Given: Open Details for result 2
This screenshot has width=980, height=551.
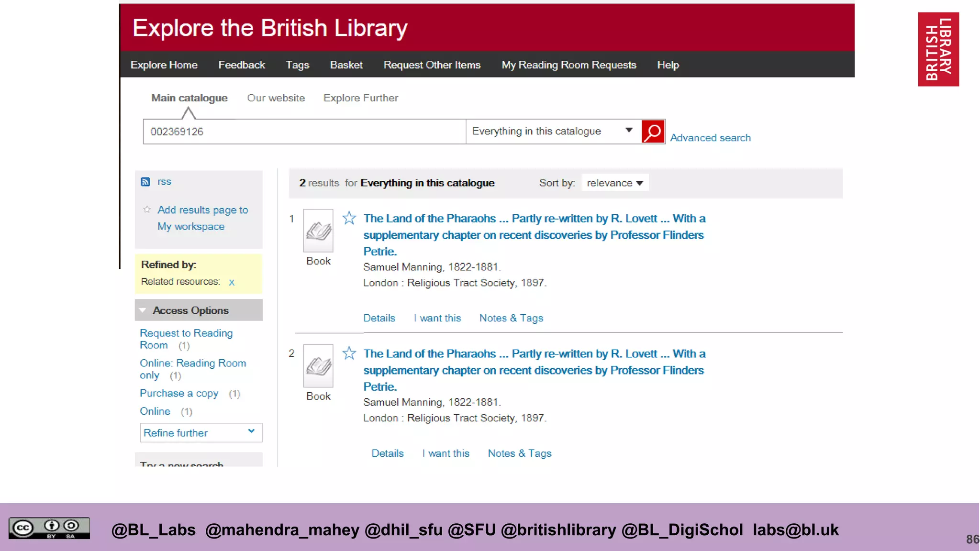Looking at the screenshot, I should (x=388, y=453).
